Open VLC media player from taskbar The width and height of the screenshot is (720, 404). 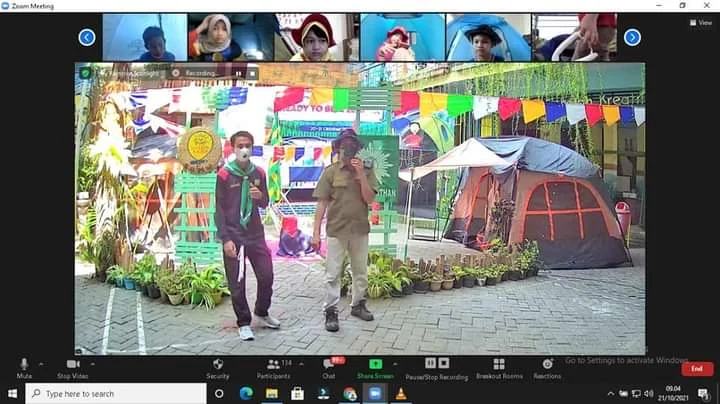click(x=401, y=393)
